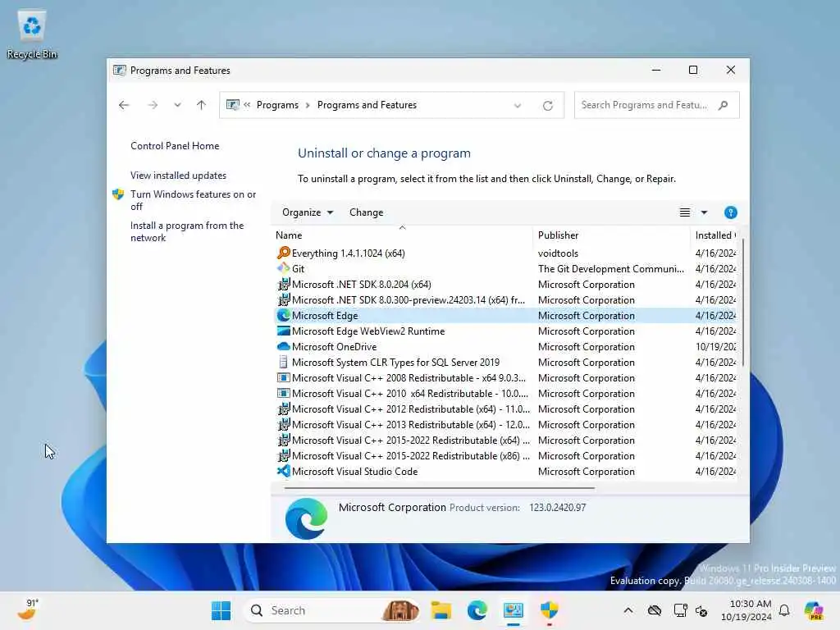The width and height of the screenshot is (840, 630).
Task: Click the vertical scrollbar of program list
Action: [742, 303]
